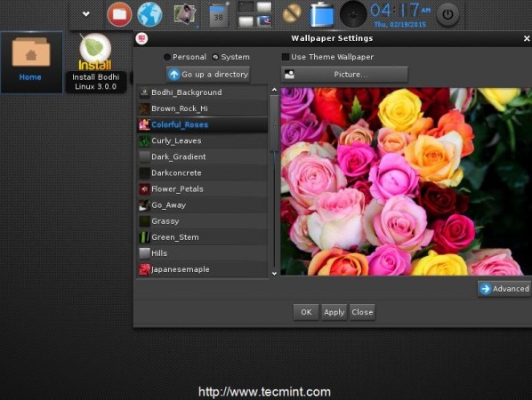
Task: Switch desktop using the virtual pager
Action: coord(254,14)
